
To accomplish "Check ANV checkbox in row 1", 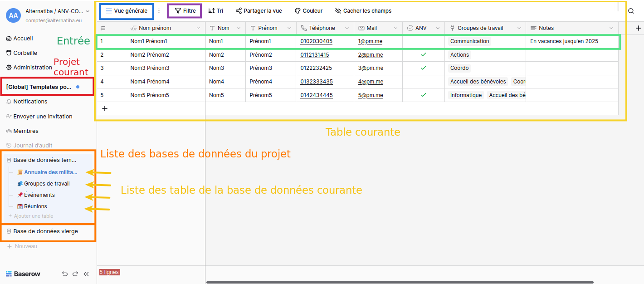I will tap(423, 41).
